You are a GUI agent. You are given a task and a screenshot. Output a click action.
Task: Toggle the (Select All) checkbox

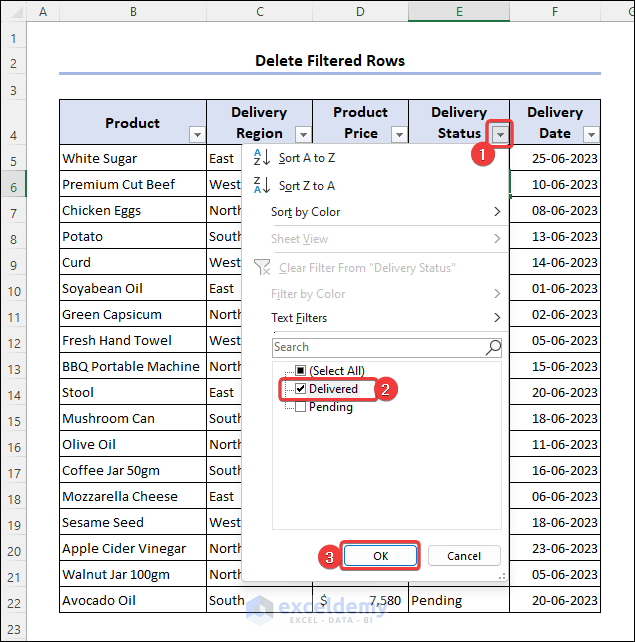[x=300, y=371]
